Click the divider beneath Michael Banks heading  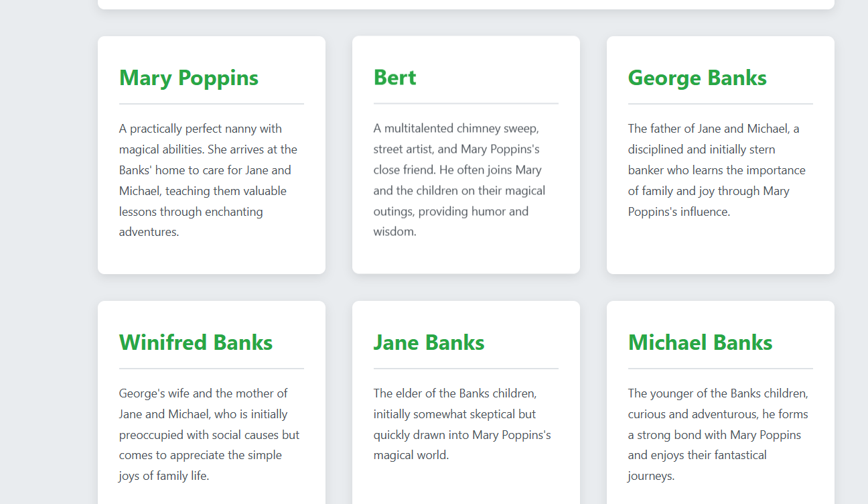pyautogui.click(x=721, y=369)
